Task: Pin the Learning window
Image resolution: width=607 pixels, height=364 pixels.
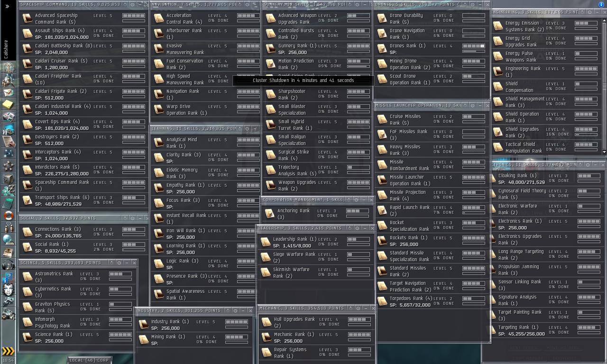Action: (x=239, y=128)
